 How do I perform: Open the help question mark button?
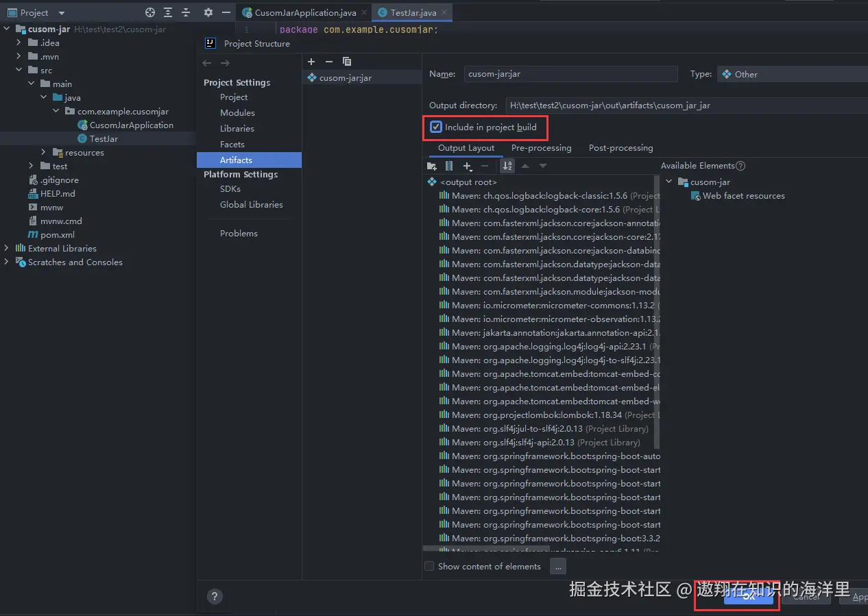tap(215, 596)
